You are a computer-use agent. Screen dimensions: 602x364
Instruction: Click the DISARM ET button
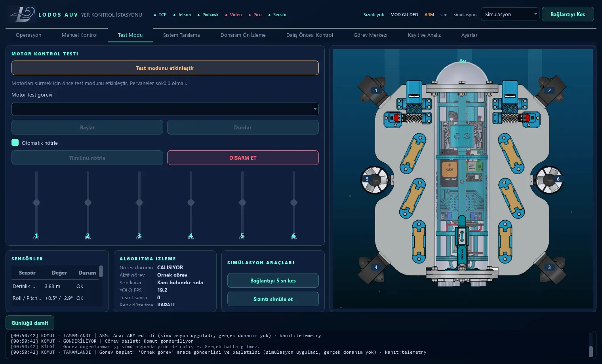243,158
